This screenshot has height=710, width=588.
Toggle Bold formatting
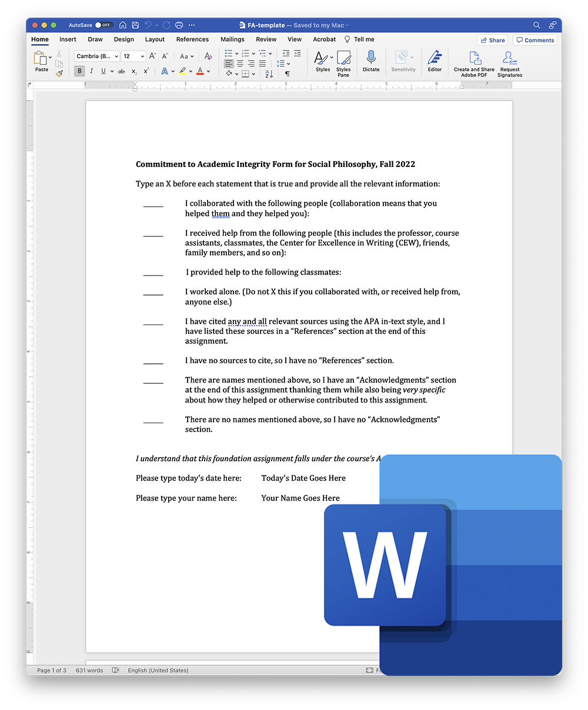tap(79, 71)
